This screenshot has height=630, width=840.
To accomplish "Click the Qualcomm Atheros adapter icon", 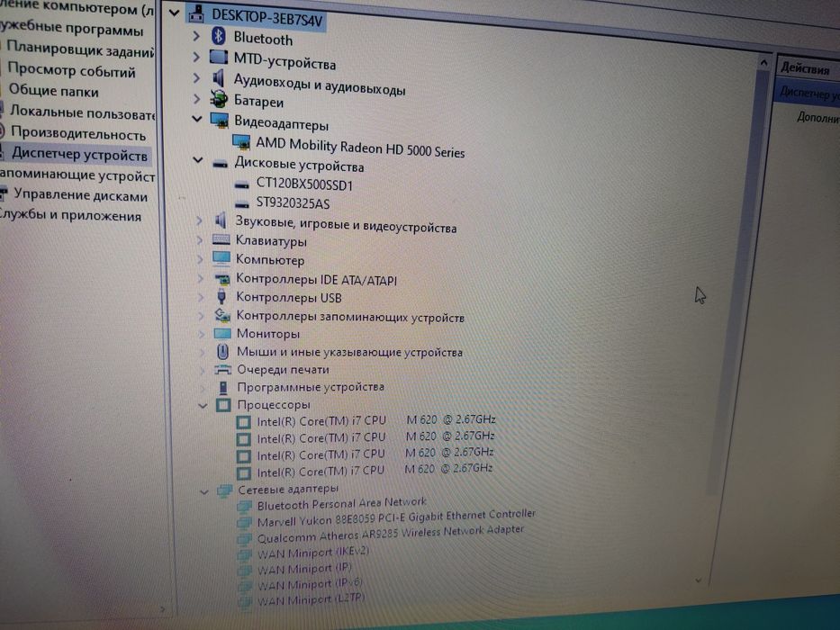I will [x=244, y=538].
